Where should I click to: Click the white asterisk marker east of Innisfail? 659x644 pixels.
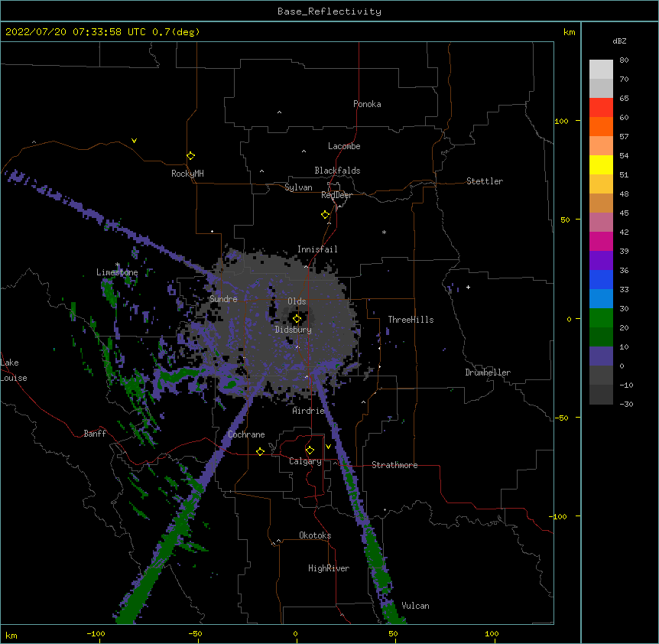pyautogui.click(x=384, y=233)
